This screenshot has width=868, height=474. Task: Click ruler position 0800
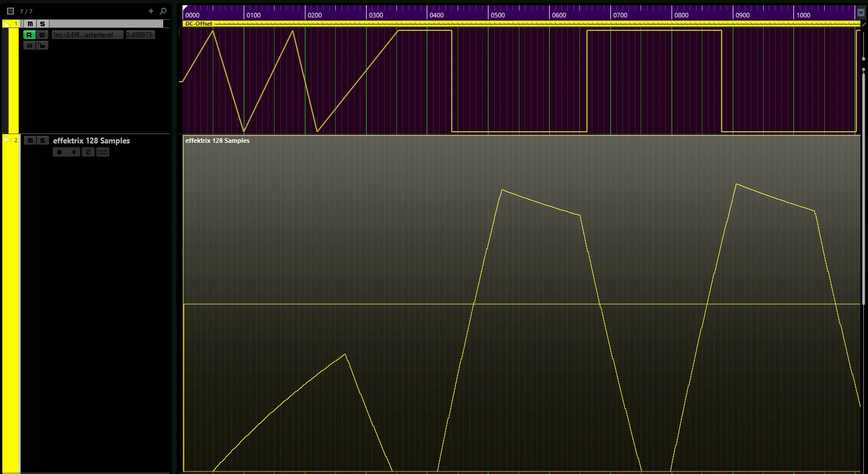681,15
